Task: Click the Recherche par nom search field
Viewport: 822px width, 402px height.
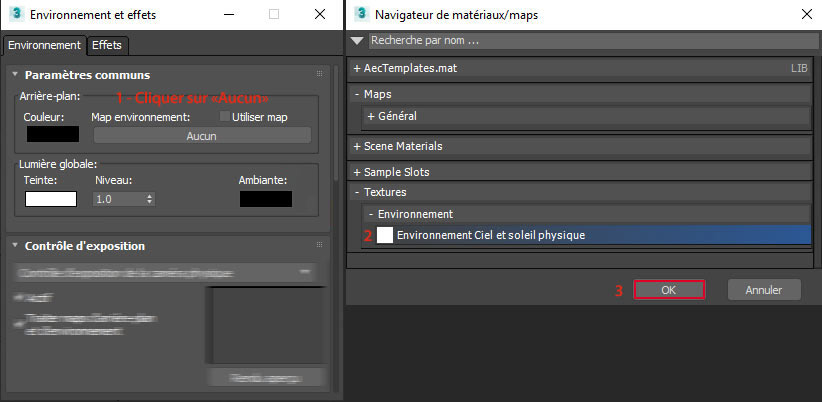Action: click(x=590, y=41)
